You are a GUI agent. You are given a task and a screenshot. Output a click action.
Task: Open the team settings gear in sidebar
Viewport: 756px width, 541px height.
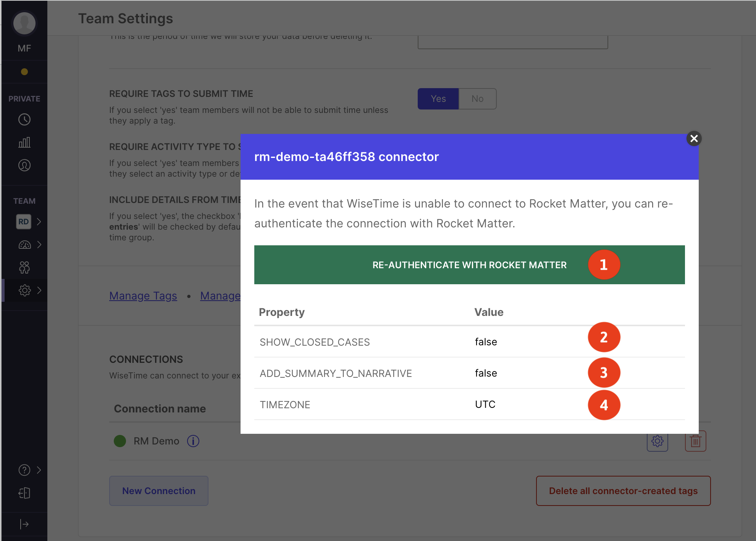point(25,290)
